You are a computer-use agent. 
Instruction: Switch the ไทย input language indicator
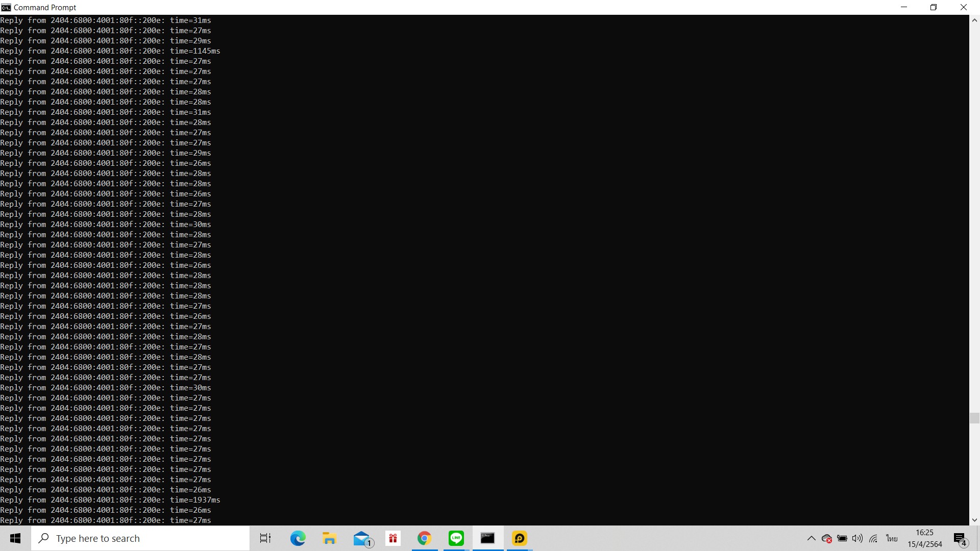pyautogui.click(x=892, y=538)
